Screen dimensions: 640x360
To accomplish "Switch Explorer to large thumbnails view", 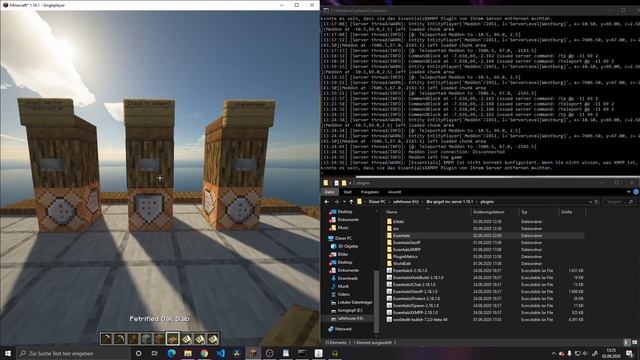I will tap(634, 342).
